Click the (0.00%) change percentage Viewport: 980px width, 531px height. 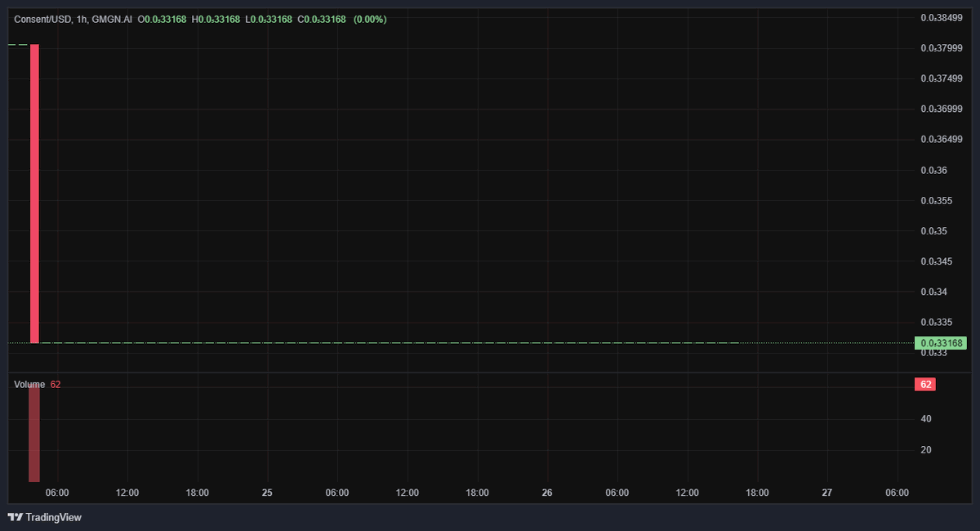pyautogui.click(x=370, y=19)
